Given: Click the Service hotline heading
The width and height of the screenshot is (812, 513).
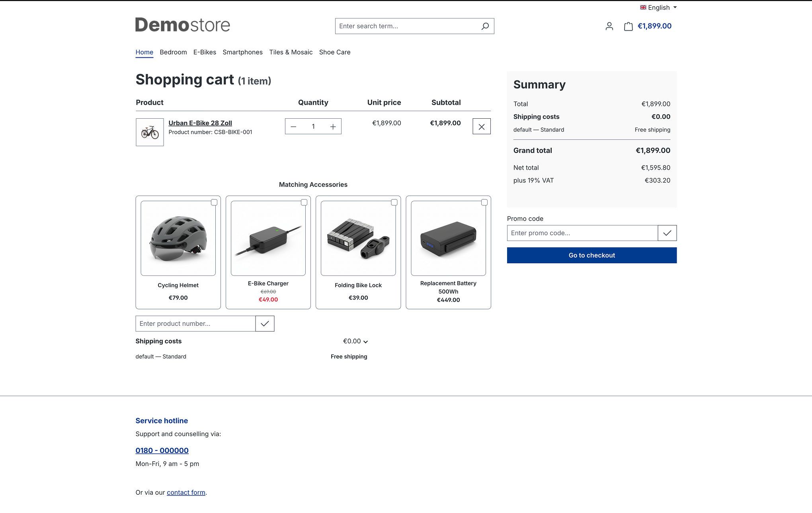Looking at the screenshot, I should click(x=162, y=421).
